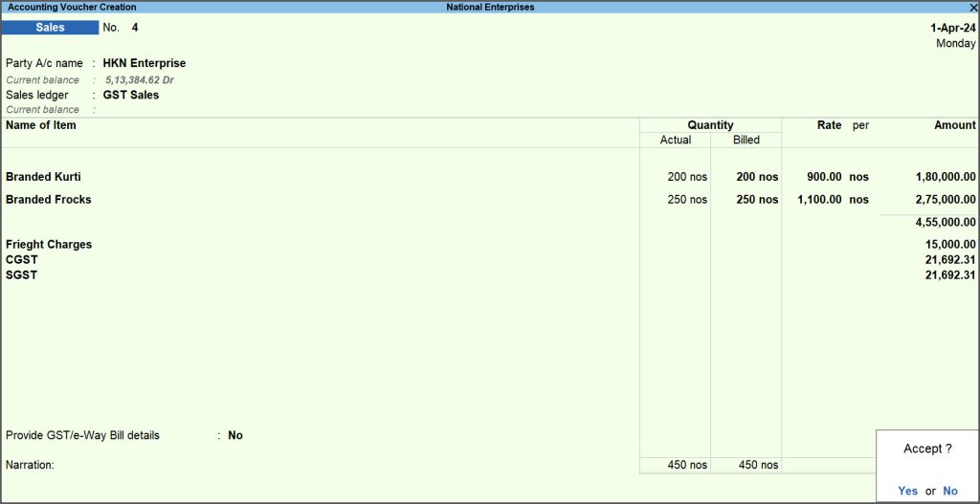980x504 pixels.
Task: Click the total actual quantity 450 nos
Action: 687,465
